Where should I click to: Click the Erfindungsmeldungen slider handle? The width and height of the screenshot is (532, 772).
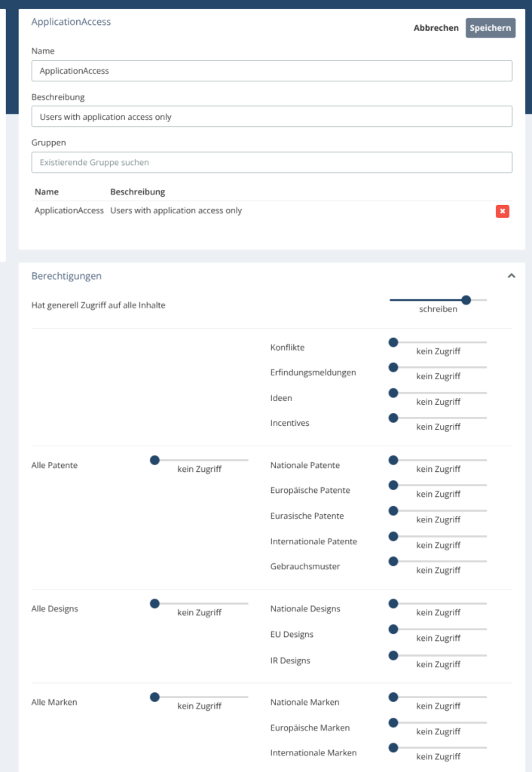(x=393, y=367)
